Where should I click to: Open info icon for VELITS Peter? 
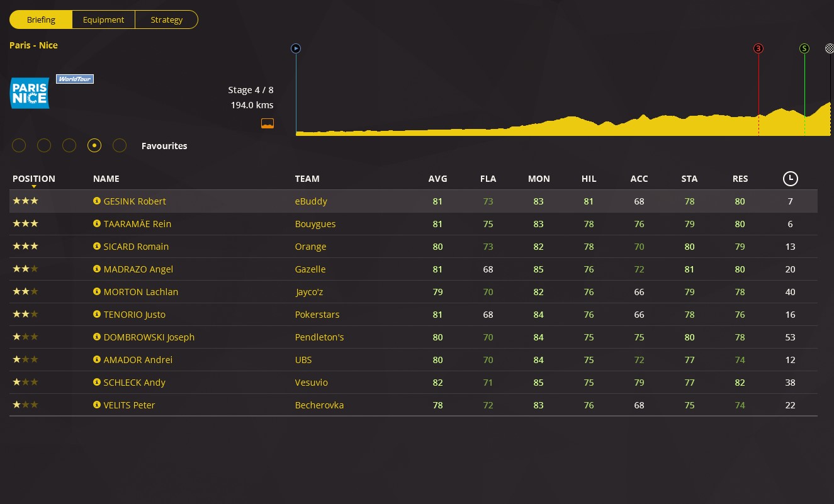[x=97, y=405]
